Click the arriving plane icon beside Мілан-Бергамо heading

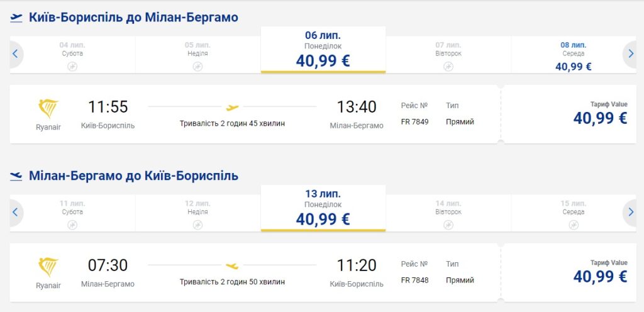[16, 176]
